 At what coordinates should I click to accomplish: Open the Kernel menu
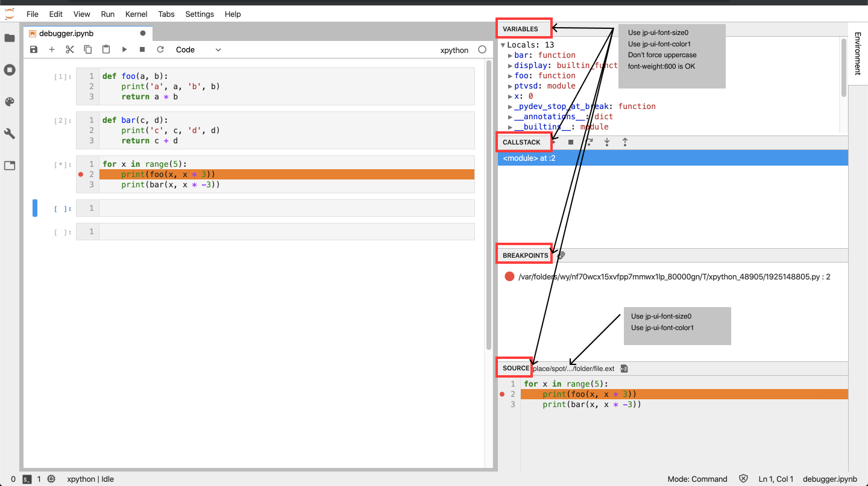click(136, 14)
